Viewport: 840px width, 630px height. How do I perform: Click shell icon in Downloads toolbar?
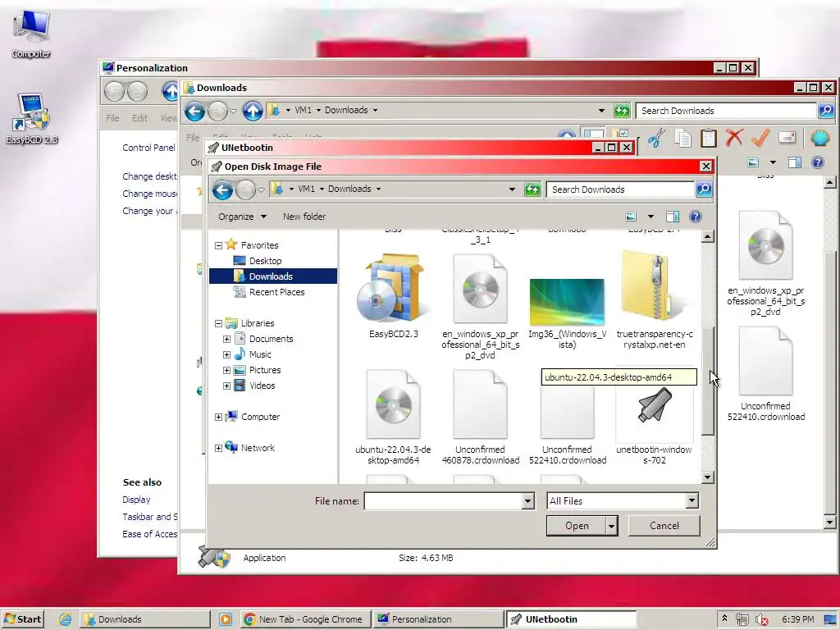pyautogui.click(x=819, y=138)
